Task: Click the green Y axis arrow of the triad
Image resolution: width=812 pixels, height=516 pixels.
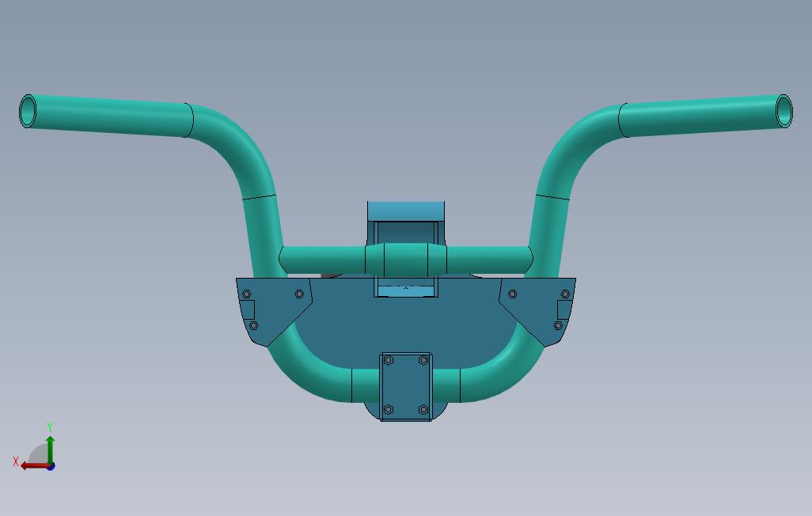Action: pos(50,449)
